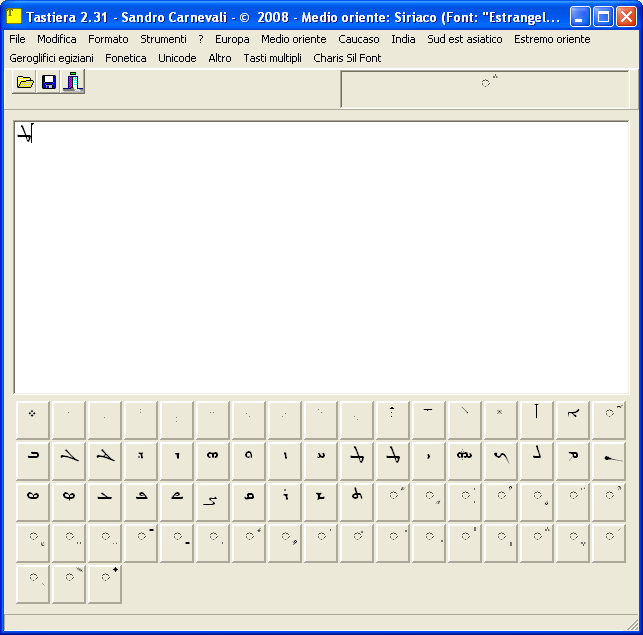Insert the Syriac letter Heth
The image size is (643, 635).
click(321, 461)
